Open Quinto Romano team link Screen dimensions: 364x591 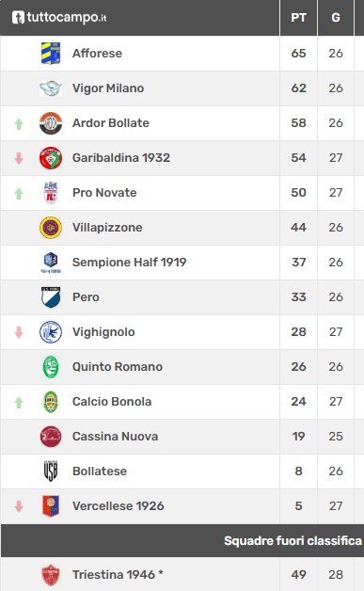click(118, 367)
